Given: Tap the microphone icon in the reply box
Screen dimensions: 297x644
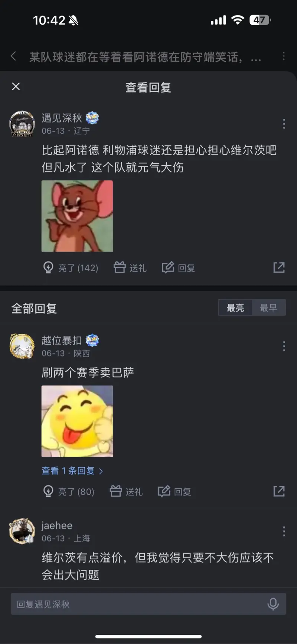Looking at the screenshot, I should pos(273,604).
